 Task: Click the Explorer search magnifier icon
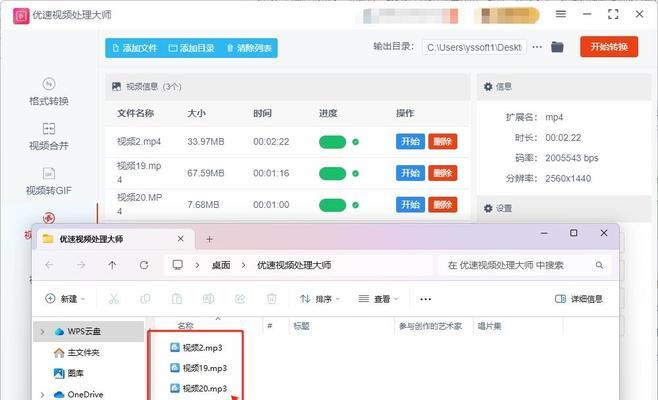click(x=599, y=265)
